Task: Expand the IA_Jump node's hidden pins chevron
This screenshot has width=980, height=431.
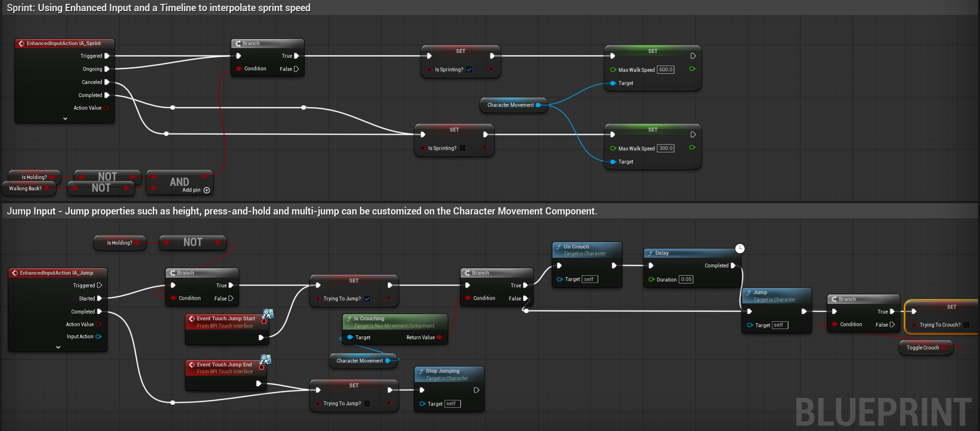Action: (58, 347)
